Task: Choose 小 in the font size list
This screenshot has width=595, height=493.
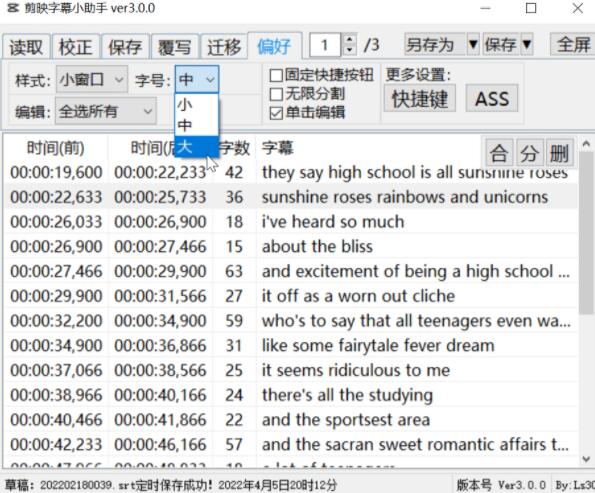Action: (196, 104)
